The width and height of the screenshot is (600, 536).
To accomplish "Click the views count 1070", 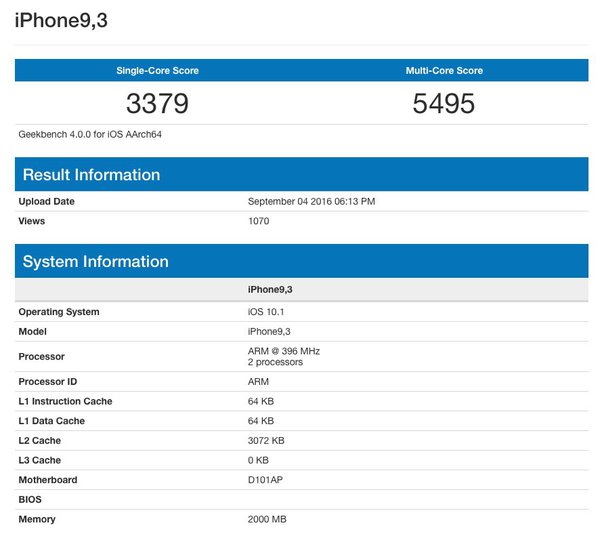I will (259, 221).
